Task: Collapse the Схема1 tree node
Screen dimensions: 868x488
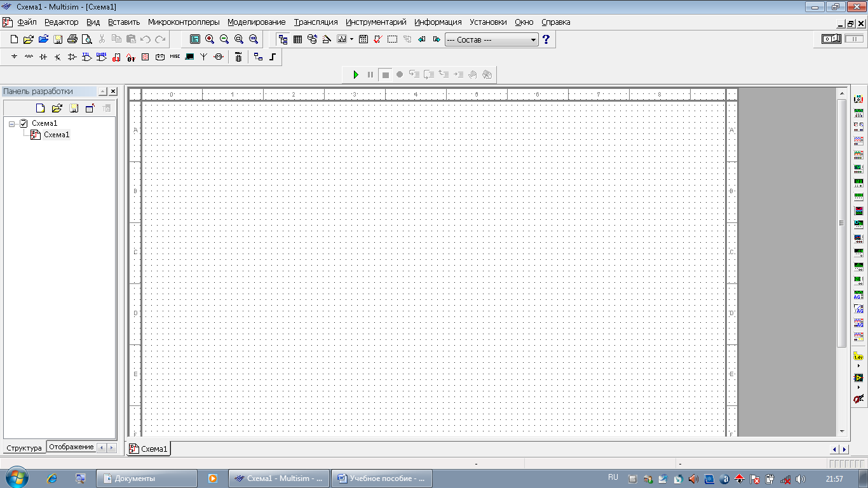Action: tap(11, 123)
